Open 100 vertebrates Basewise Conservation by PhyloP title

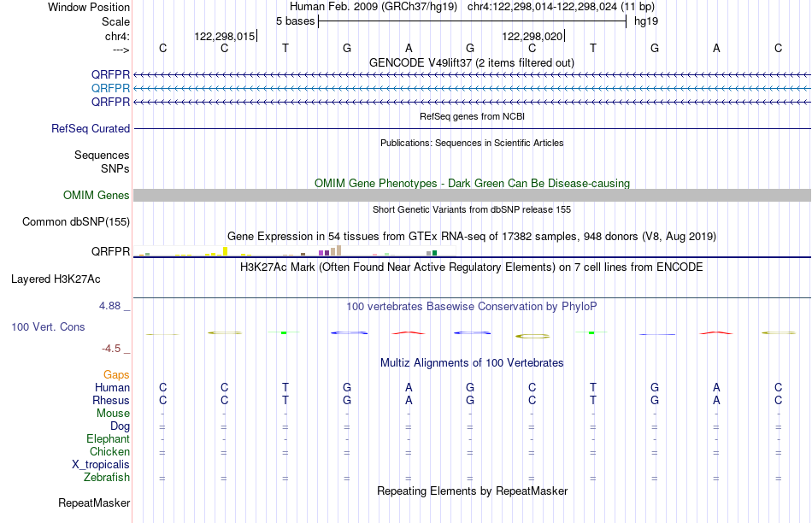(472, 307)
